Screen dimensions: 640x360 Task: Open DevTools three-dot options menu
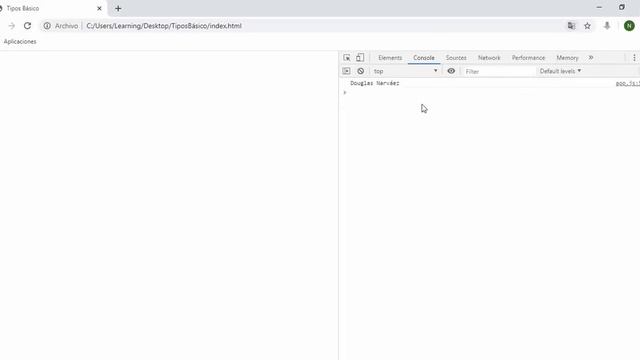pos(634,58)
